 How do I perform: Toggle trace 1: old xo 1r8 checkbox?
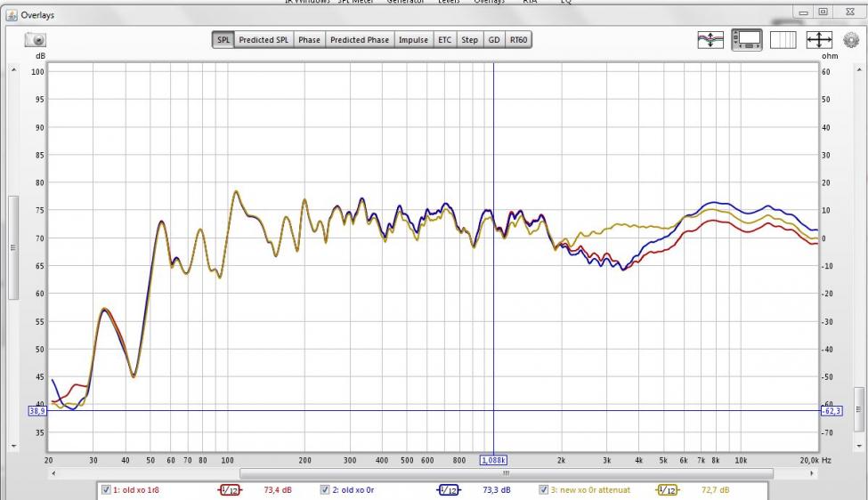(106, 489)
